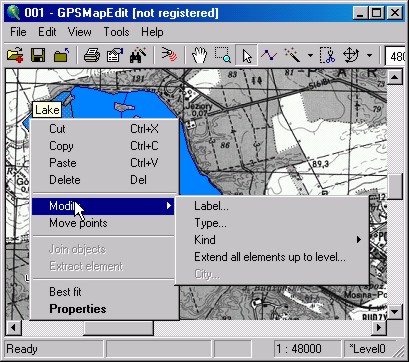Click the 1 : 48000 scale status entry
409x362 pixels.
[308, 349]
